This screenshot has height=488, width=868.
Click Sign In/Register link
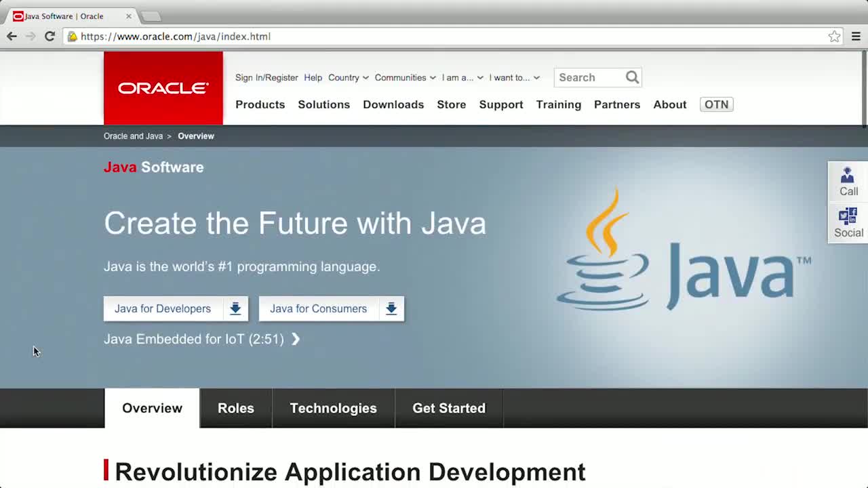[x=267, y=77]
